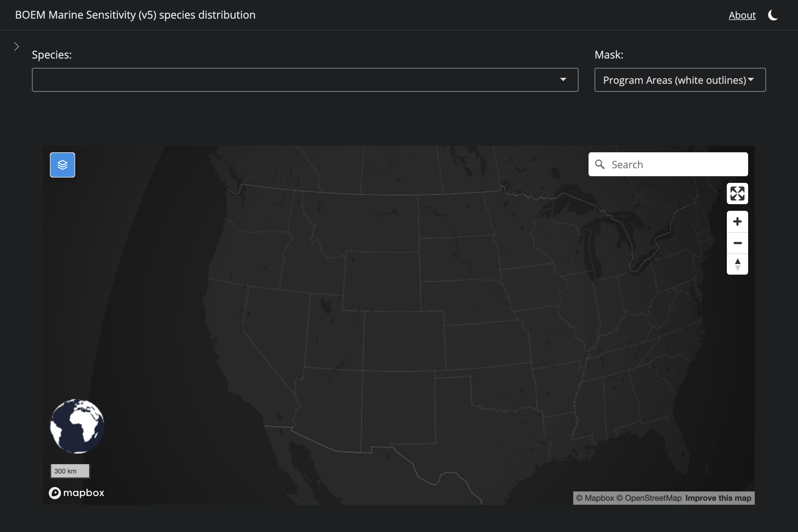Click the 300 km scale bar
Viewport: 798px width, 532px height.
[x=70, y=471]
